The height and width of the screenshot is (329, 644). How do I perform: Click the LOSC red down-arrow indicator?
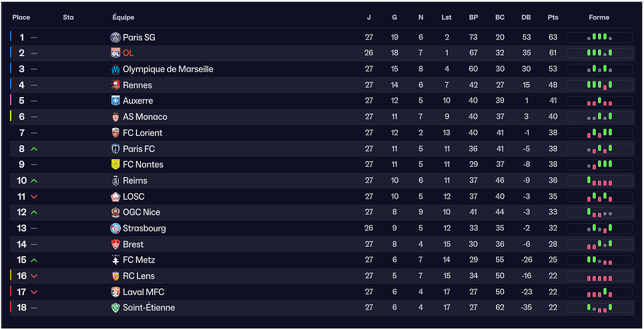34,197
